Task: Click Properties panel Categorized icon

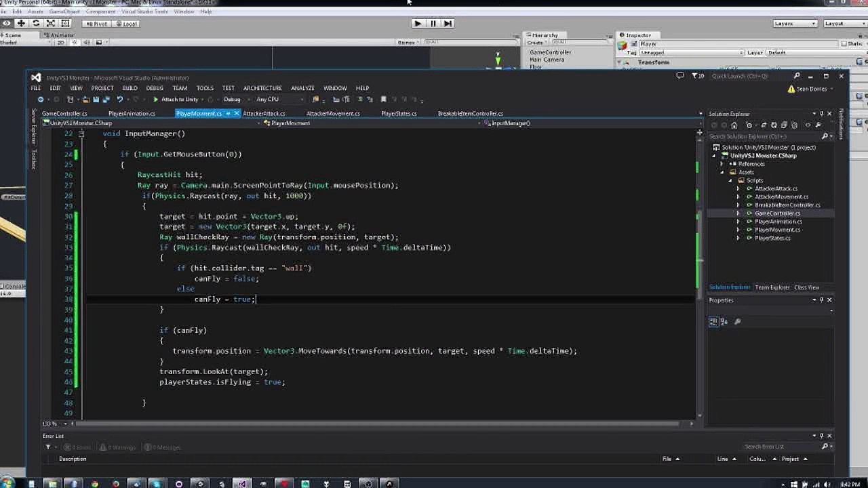Action: click(x=713, y=321)
